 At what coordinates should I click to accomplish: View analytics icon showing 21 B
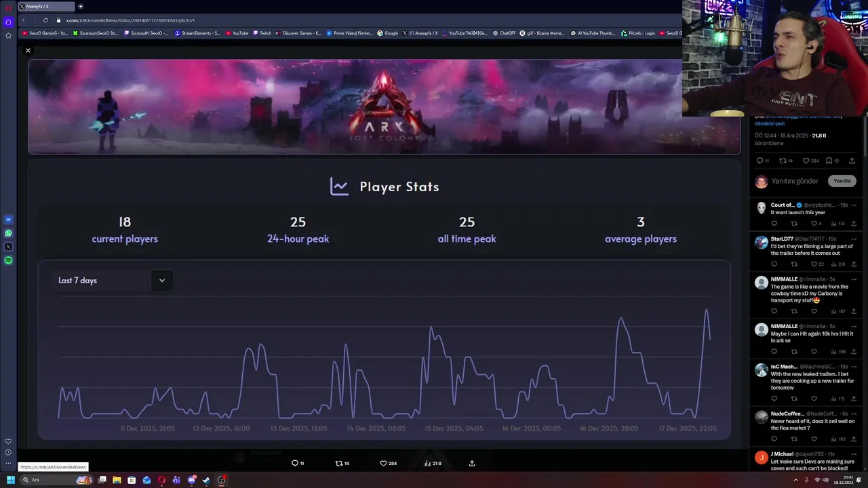pyautogui.click(x=433, y=463)
